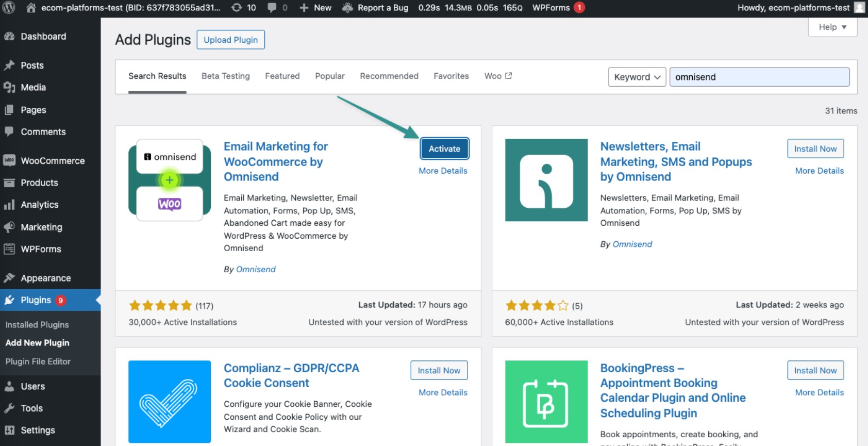
Task: Open Add New Plugin submenu item
Action: coord(37,343)
